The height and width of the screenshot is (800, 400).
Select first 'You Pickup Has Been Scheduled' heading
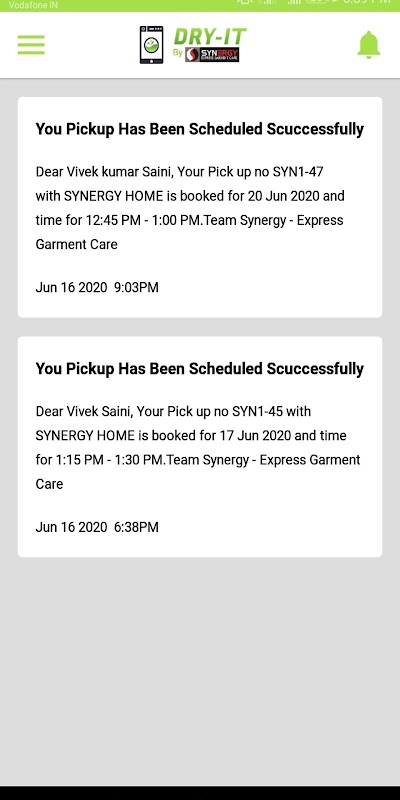pyautogui.click(x=199, y=129)
